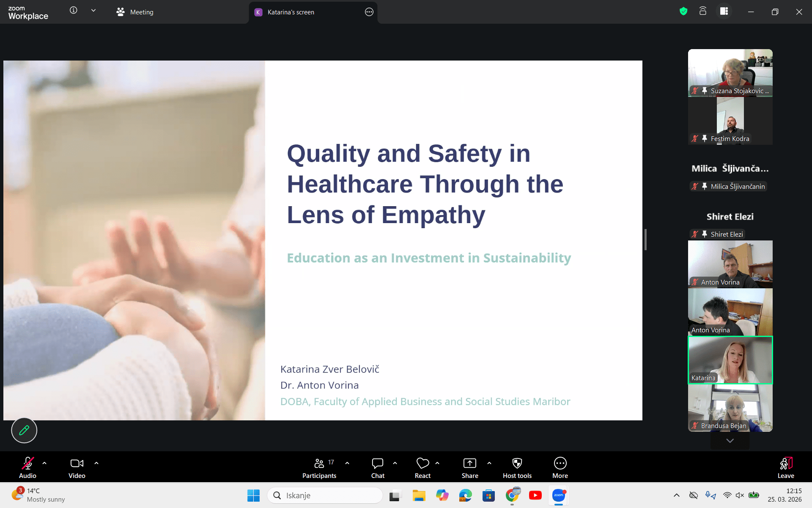
Task: Expand video settings arrow
Action: click(x=96, y=463)
